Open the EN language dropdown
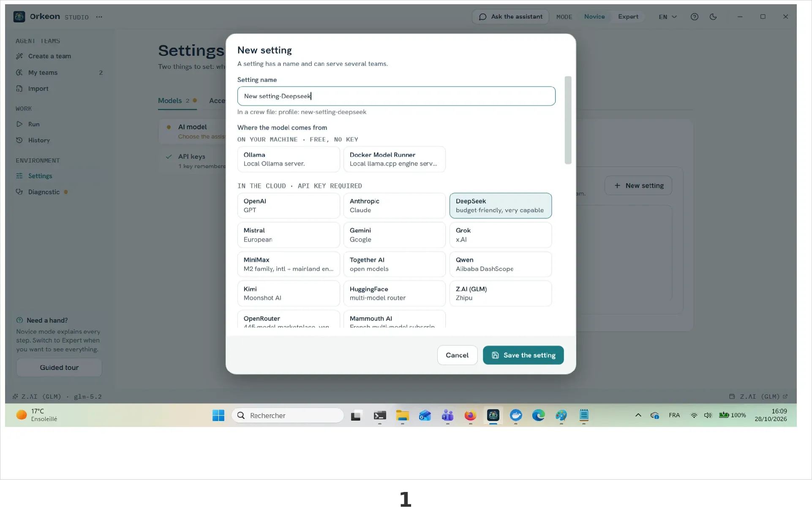 point(668,17)
